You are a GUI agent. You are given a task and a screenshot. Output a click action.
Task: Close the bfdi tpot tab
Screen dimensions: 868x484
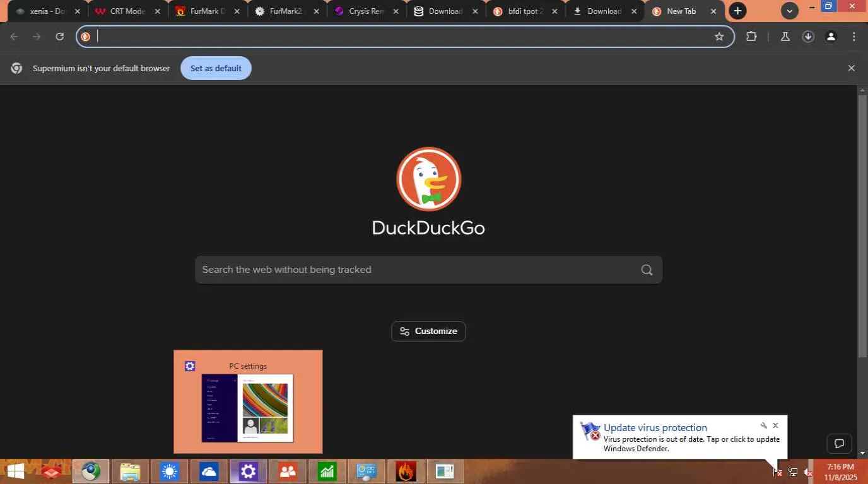pos(554,11)
